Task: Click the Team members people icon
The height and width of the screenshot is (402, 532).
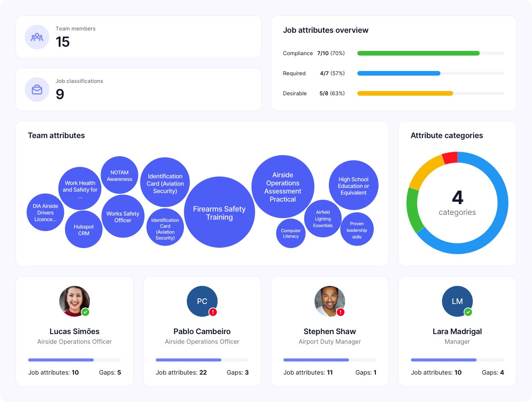Action: coord(37,37)
